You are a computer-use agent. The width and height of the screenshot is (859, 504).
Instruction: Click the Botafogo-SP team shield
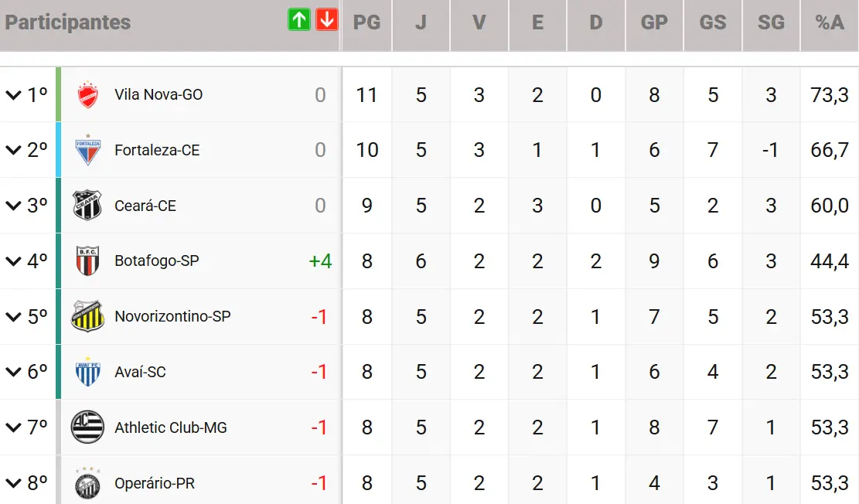point(87,261)
